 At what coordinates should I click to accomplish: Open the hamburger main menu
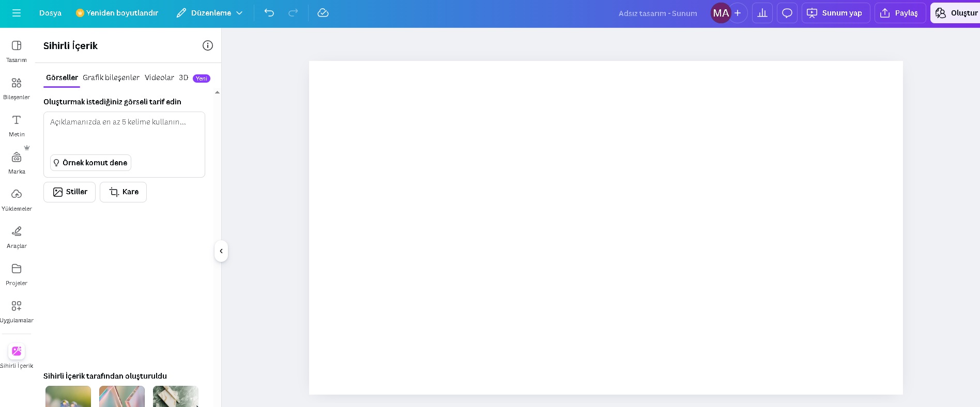pos(17,13)
